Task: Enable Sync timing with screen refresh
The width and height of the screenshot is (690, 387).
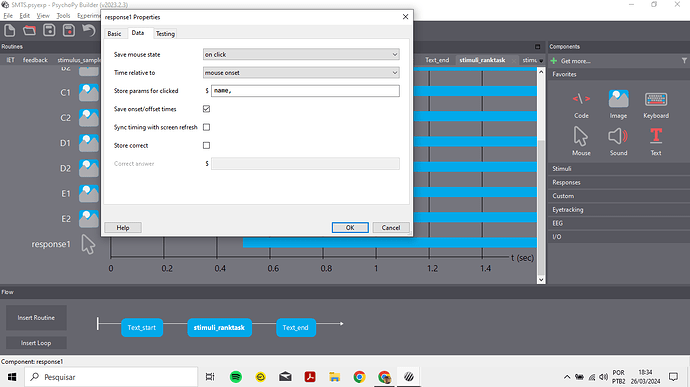Action: pos(206,127)
